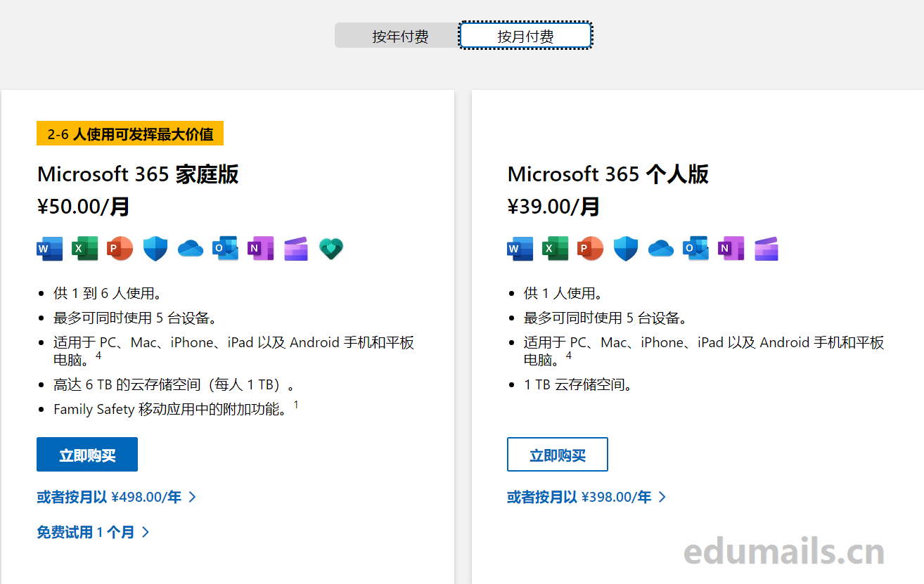Viewport: 924px width, 584px height.
Task: Click footnote 4 in the 个人版 card
Action: [x=569, y=356]
